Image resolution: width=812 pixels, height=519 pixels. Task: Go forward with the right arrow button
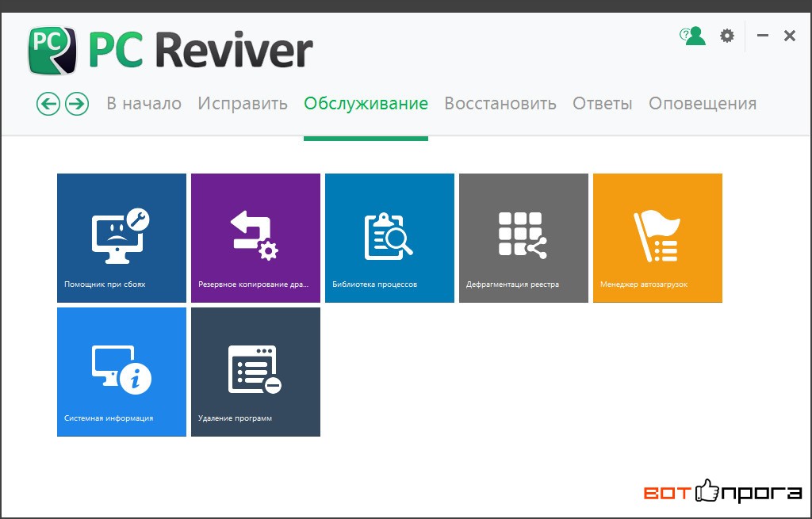coord(77,104)
